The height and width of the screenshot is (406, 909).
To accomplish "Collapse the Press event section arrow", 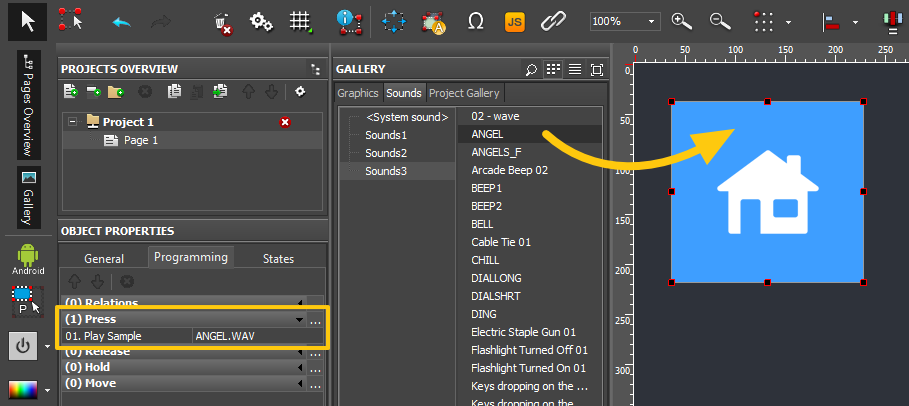I will (299, 320).
